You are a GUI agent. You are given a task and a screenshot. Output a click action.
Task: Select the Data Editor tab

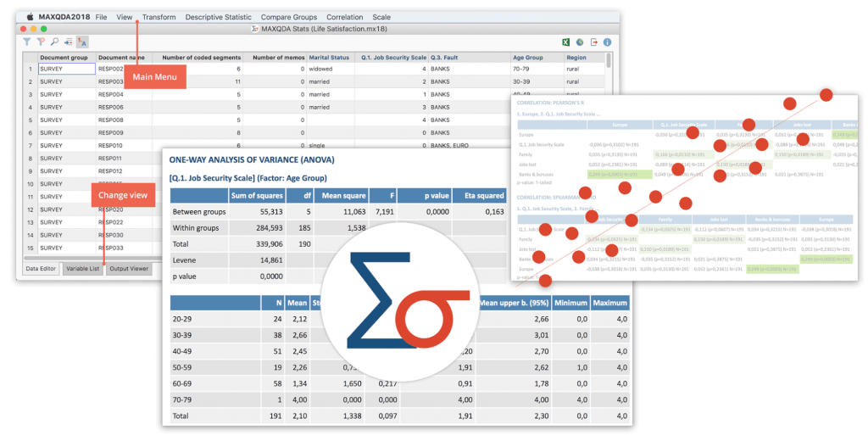click(x=40, y=269)
